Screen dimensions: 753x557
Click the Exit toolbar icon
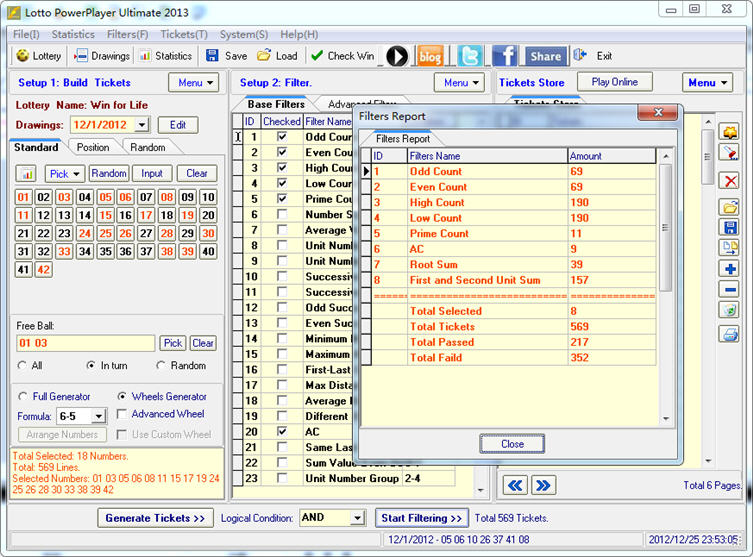coord(580,55)
